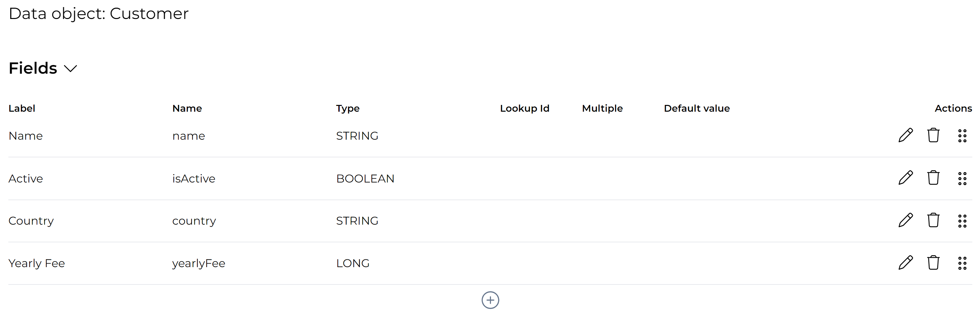Open actions handle on the Yearly Fee row
Image resolution: width=980 pixels, height=317 pixels.
(963, 263)
